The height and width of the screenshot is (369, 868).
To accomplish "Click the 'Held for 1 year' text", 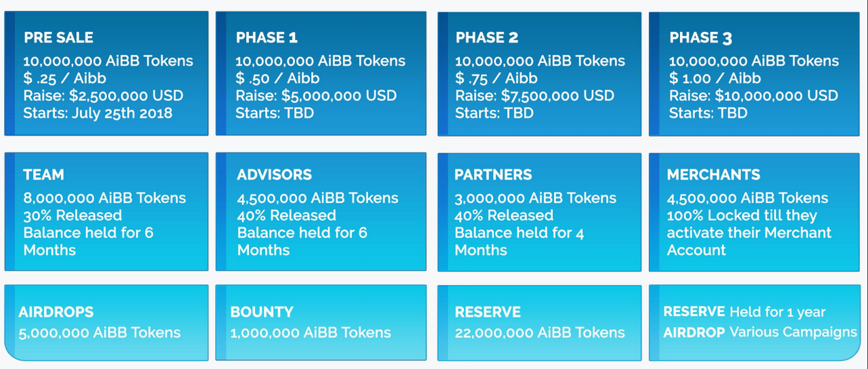I will pyautogui.click(x=777, y=312).
